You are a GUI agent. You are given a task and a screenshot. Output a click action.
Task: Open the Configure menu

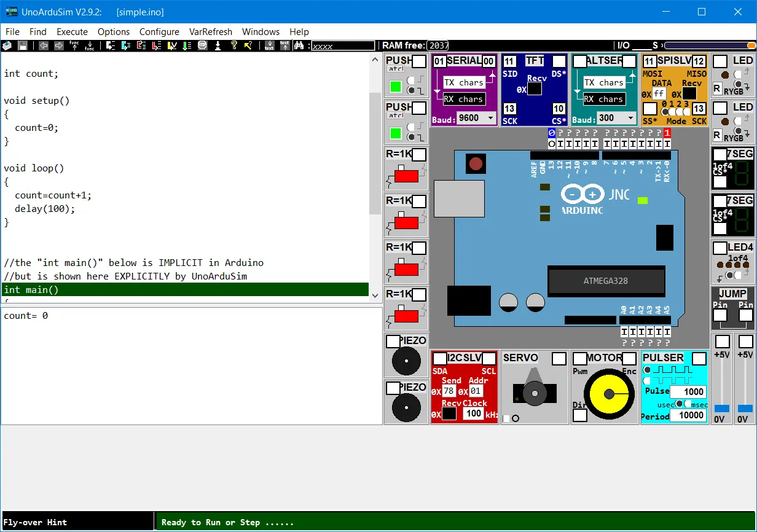tap(159, 32)
